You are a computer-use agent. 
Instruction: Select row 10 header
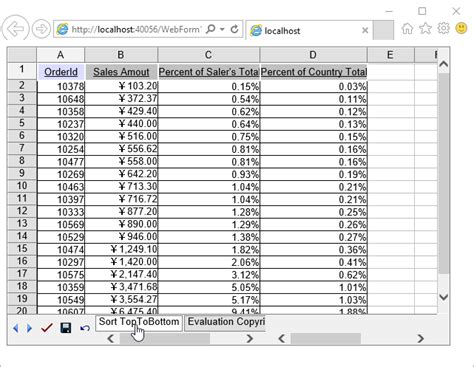point(22,186)
